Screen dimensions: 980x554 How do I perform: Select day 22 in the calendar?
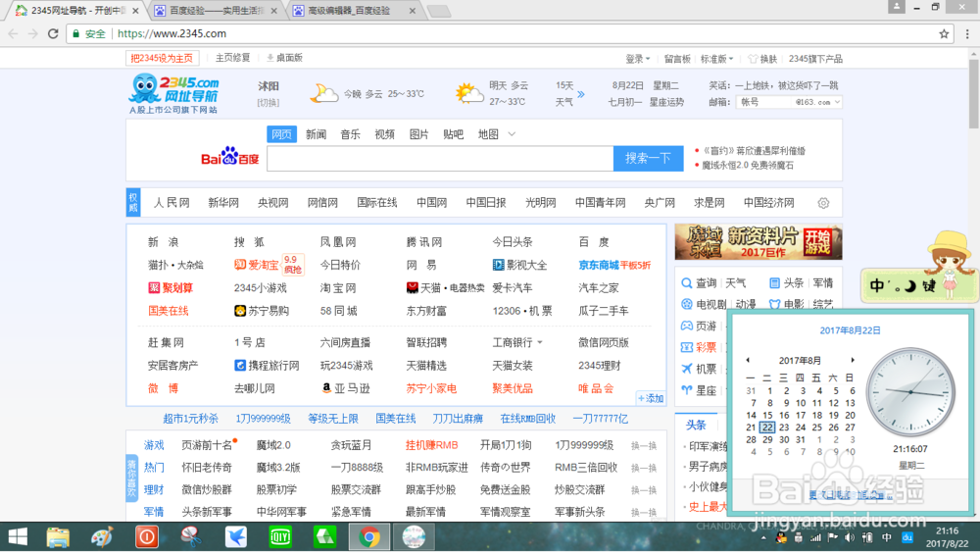point(767,428)
